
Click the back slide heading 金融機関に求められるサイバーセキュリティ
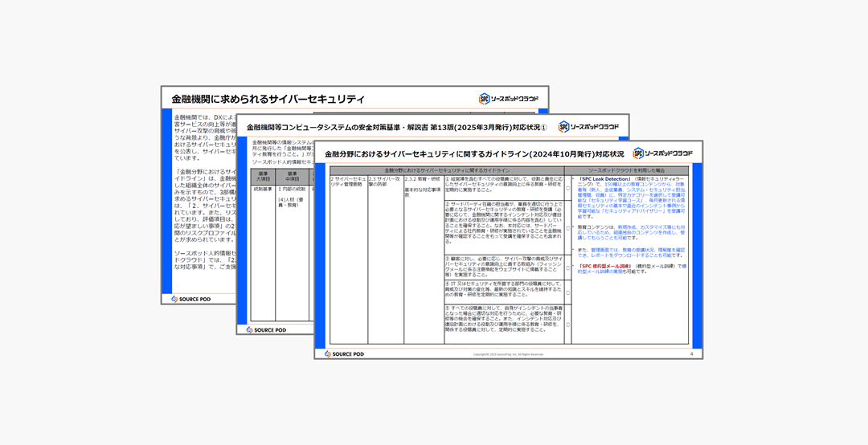(268, 99)
